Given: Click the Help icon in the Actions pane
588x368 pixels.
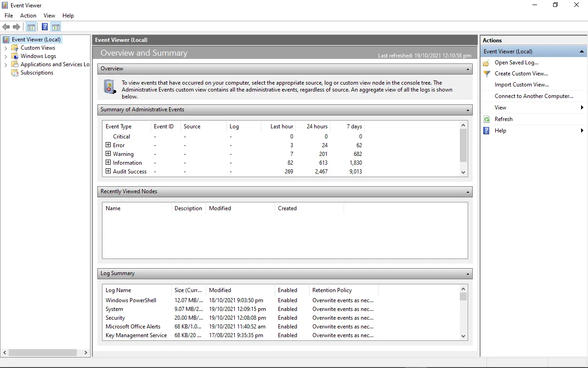Looking at the screenshot, I should 486,131.
